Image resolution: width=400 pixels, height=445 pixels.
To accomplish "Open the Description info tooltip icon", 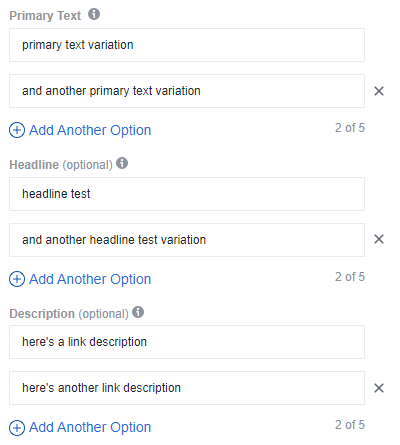I will coord(138,312).
